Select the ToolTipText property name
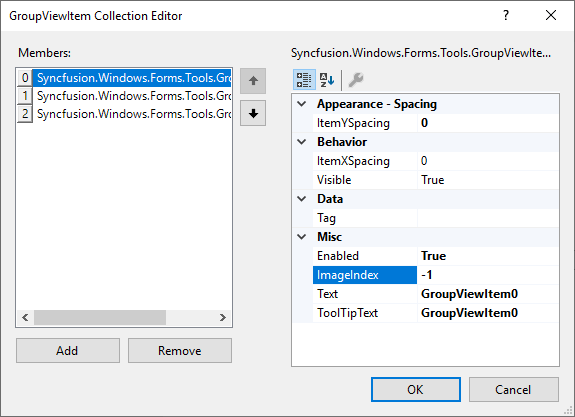This screenshot has height=417, width=575. (365, 313)
